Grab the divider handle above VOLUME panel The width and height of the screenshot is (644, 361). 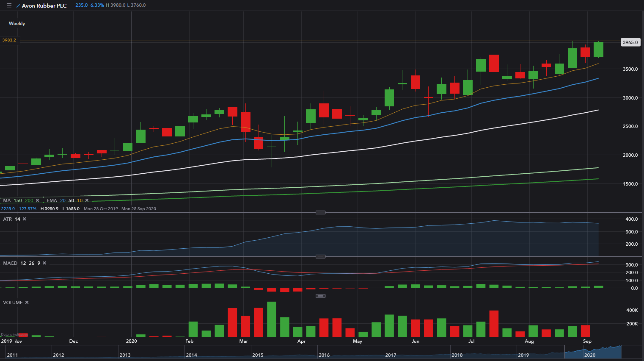321,296
